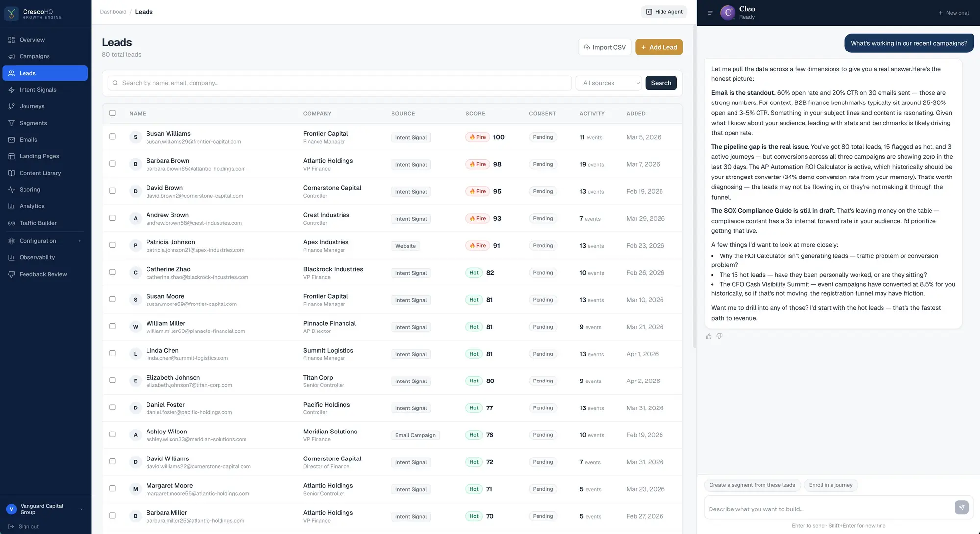Click the Content Library book icon

pyautogui.click(x=11, y=173)
